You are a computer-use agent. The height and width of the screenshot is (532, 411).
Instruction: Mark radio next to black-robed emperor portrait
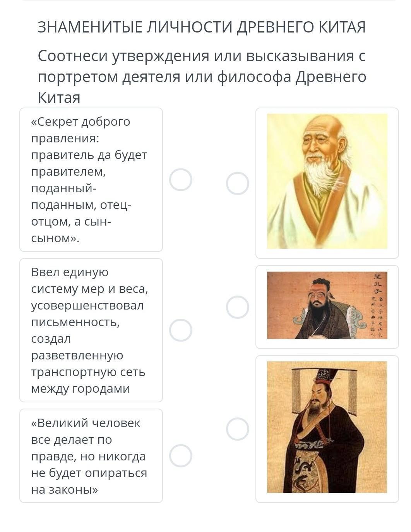tap(238, 429)
